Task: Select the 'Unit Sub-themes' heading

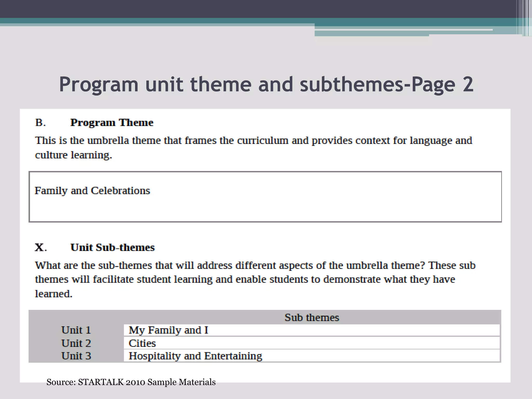Action: 112,247
